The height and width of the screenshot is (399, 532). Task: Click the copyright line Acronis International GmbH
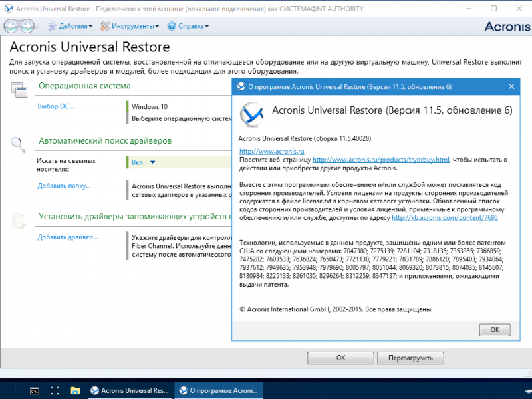tap(336, 309)
